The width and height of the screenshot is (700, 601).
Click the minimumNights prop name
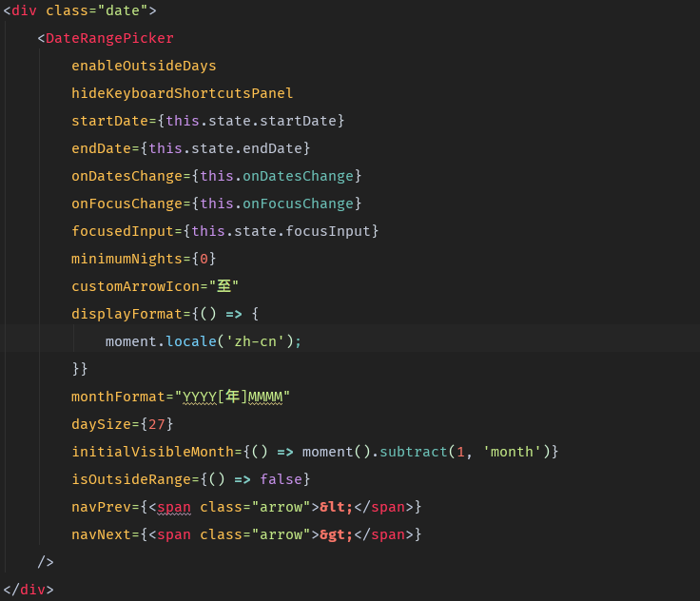[x=126, y=259]
